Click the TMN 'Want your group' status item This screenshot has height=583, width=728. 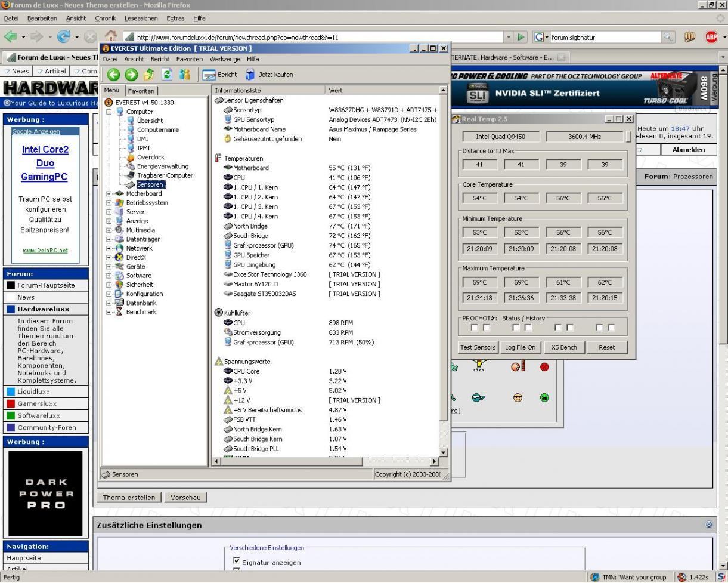630,577
